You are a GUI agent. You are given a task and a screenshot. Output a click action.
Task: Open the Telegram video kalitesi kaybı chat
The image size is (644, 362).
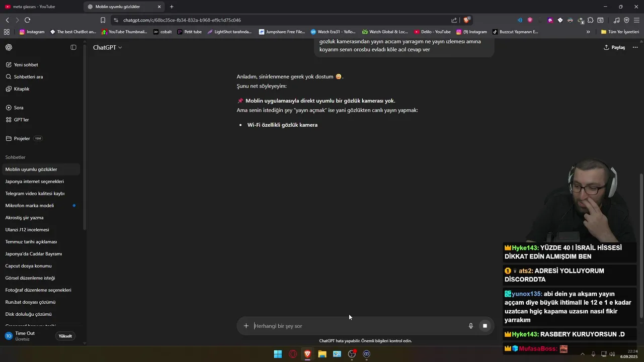[41, 194]
